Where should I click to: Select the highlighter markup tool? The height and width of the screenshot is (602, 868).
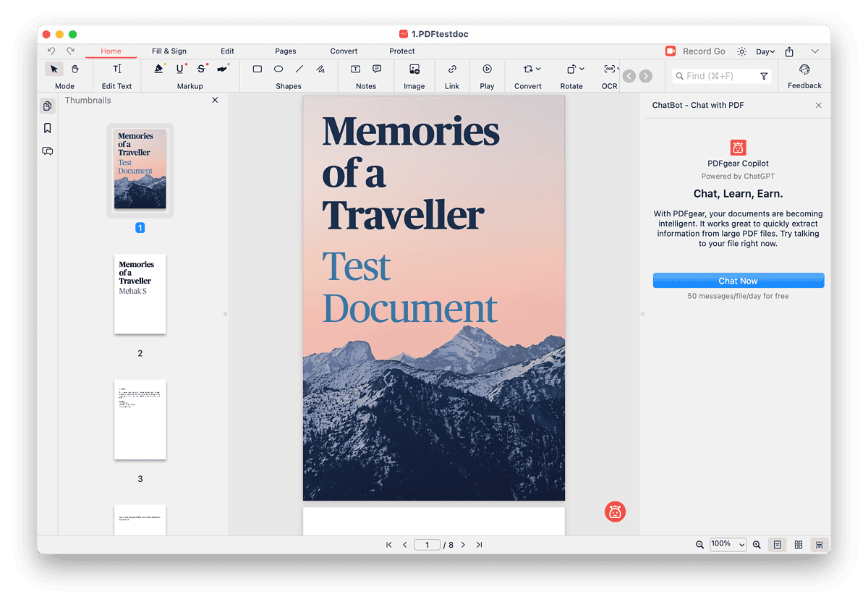coord(159,68)
